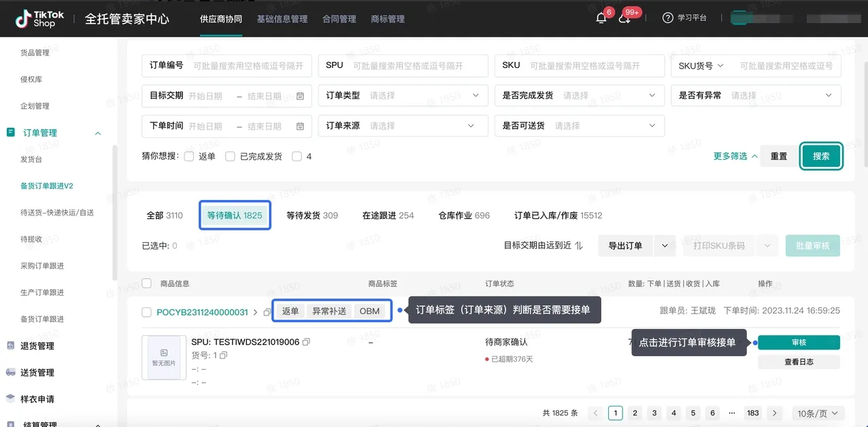Viewport: 868px width, 427px height.
Task: Open 采购订单跟进 in the sidebar
Action: tap(42, 266)
